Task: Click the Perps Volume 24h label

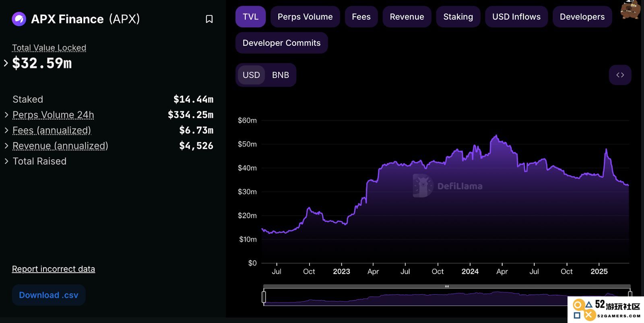Action: [x=53, y=115]
